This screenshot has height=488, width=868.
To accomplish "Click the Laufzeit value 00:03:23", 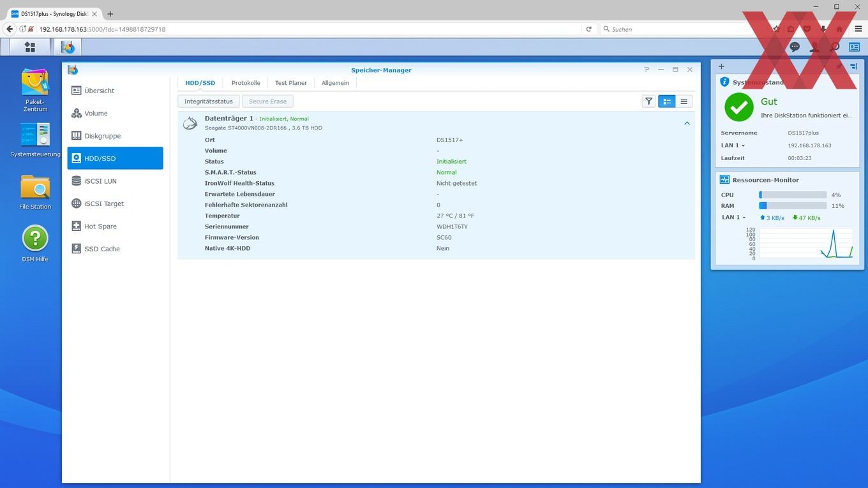I will (x=799, y=158).
